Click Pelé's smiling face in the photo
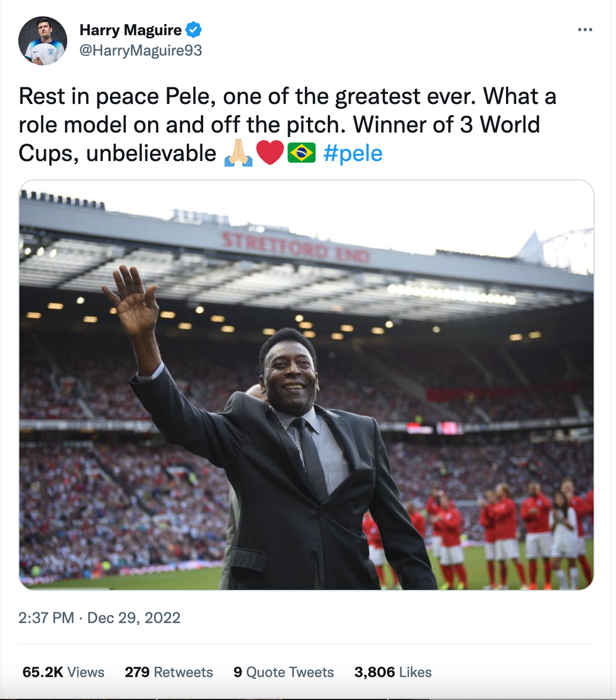Viewport: 616px width, 700px height. (x=291, y=372)
